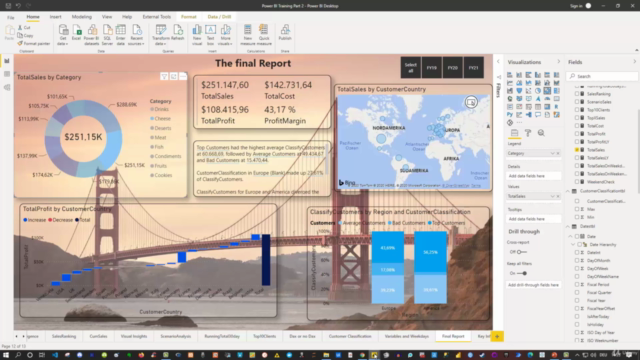Check the TotalProfit field checkbox
The width and height of the screenshot is (640, 360).
pyautogui.click(x=577, y=134)
